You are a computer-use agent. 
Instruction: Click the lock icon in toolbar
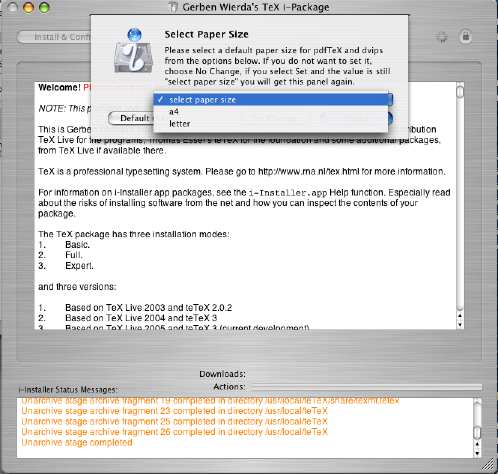click(466, 36)
